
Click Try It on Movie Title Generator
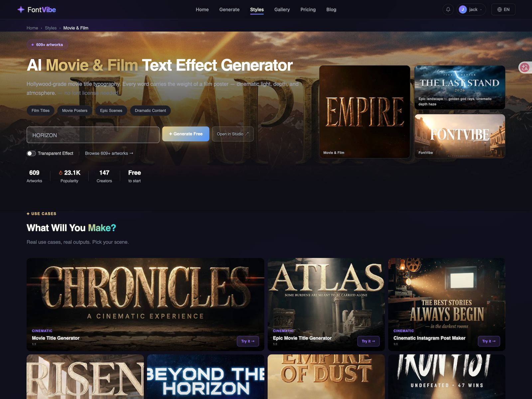(248, 341)
